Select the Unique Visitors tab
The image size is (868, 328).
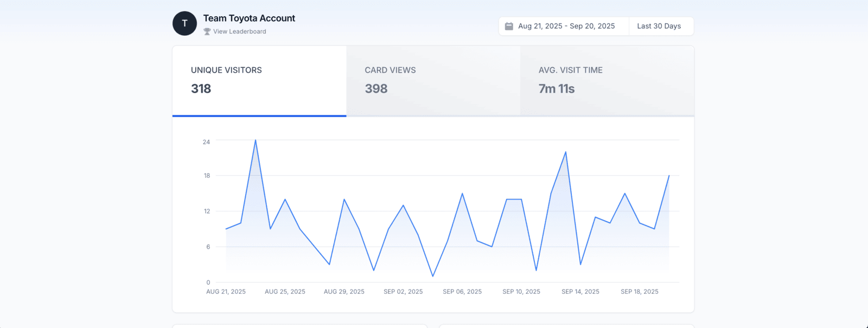259,80
